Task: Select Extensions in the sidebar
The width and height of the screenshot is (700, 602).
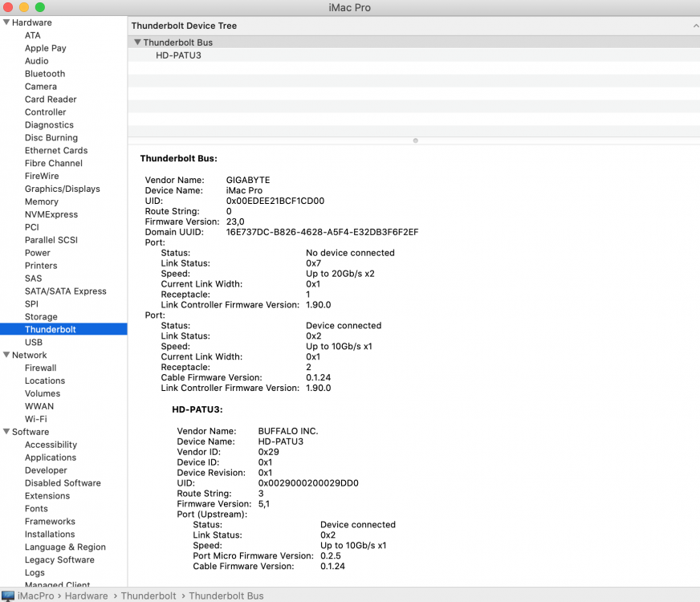Action: (47, 496)
